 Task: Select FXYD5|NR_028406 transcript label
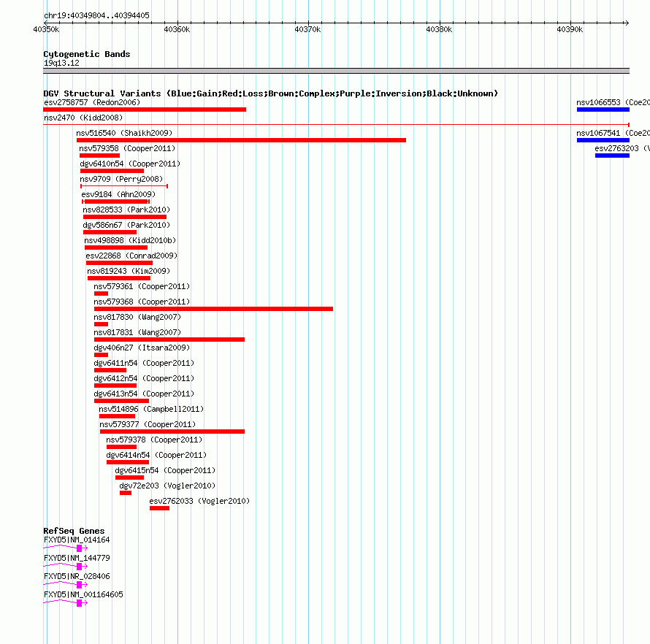(77, 576)
